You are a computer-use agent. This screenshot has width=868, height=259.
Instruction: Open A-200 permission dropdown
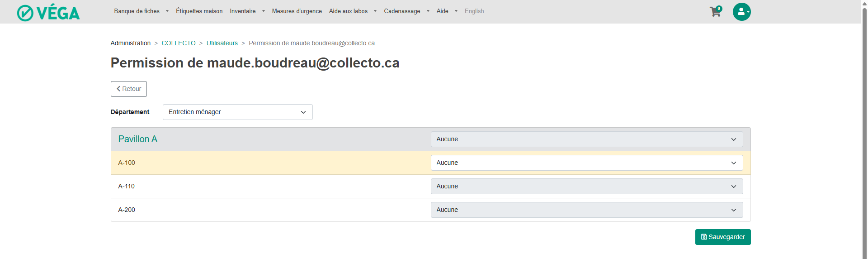587,210
